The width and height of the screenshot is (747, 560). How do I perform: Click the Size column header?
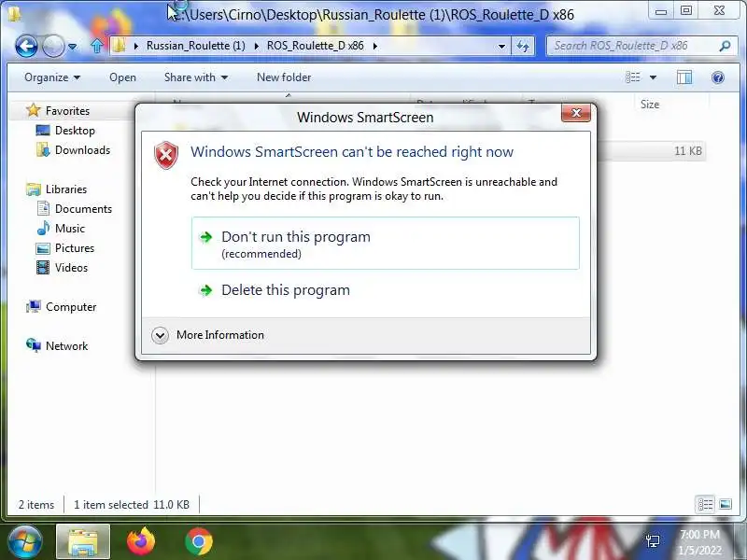[x=649, y=105]
